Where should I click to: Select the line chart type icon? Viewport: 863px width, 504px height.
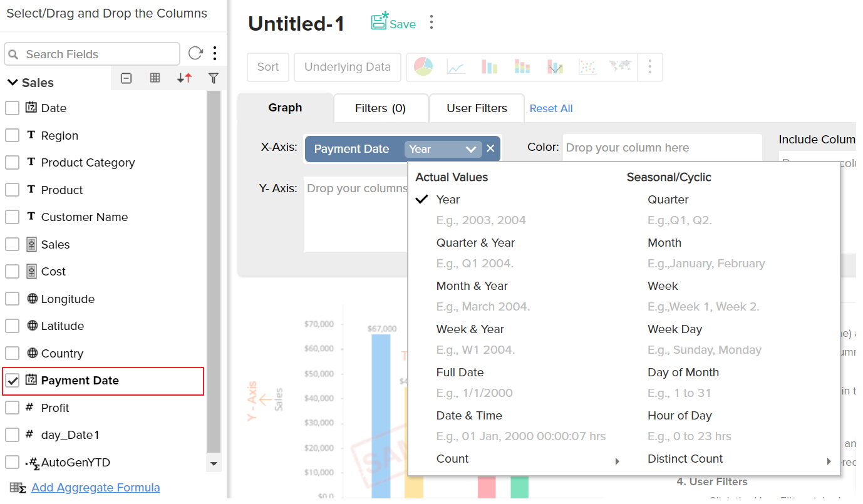(456, 67)
